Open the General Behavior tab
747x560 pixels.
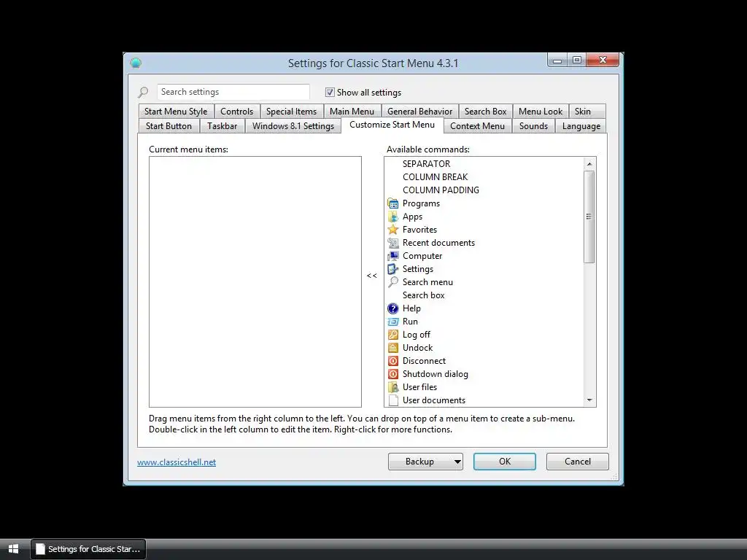[x=419, y=112]
